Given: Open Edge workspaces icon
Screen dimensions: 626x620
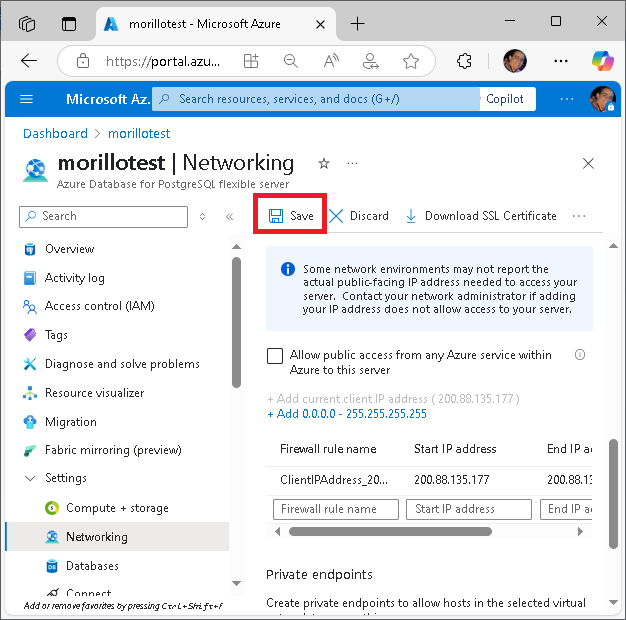Looking at the screenshot, I should 27,24.
